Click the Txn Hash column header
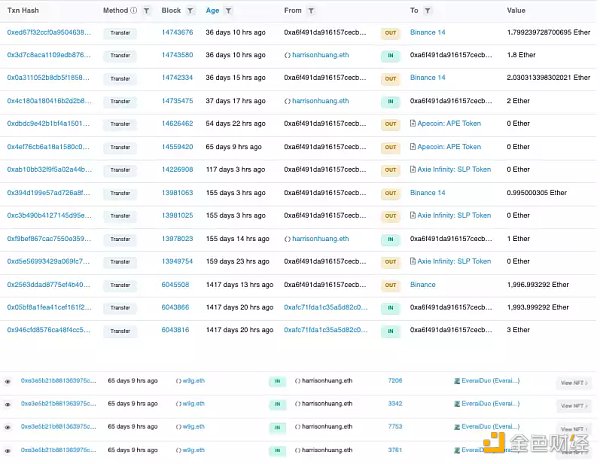The width and height of the screenshot is (600, 464). coord(23,11)
